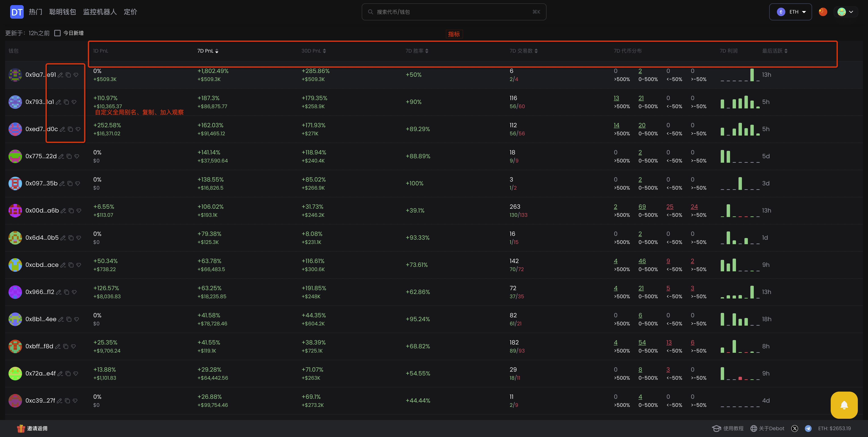This screenshot has width=868, height=437.
Task: Open the Telegram icon in footer
Action: pos(808,429)
